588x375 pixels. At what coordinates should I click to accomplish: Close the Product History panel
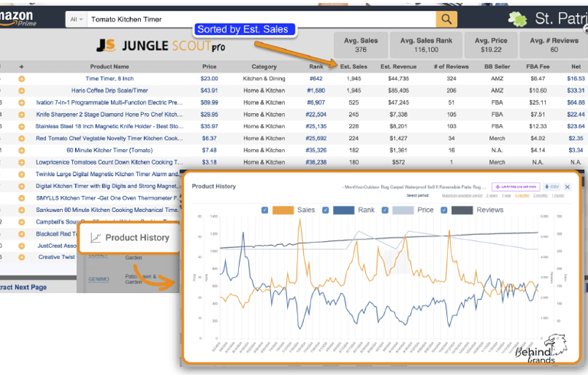point(567,187)
